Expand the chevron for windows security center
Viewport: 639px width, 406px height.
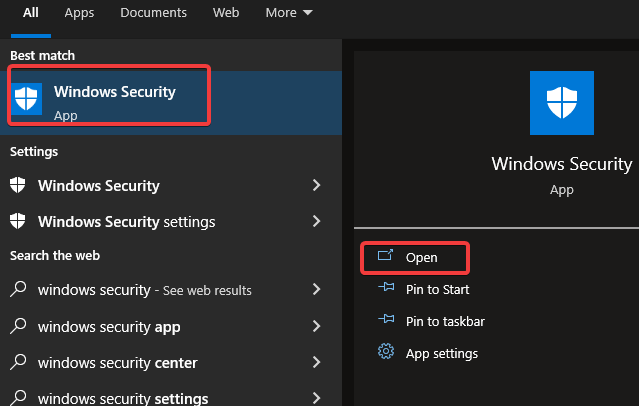click(316, 362)
